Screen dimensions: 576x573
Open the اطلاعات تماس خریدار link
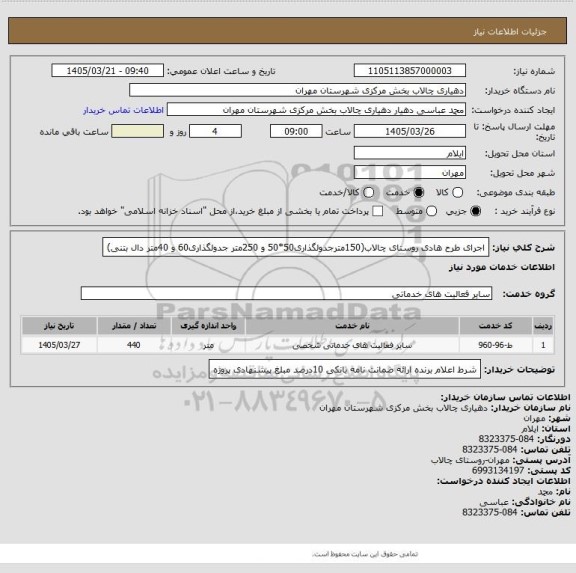123,110
